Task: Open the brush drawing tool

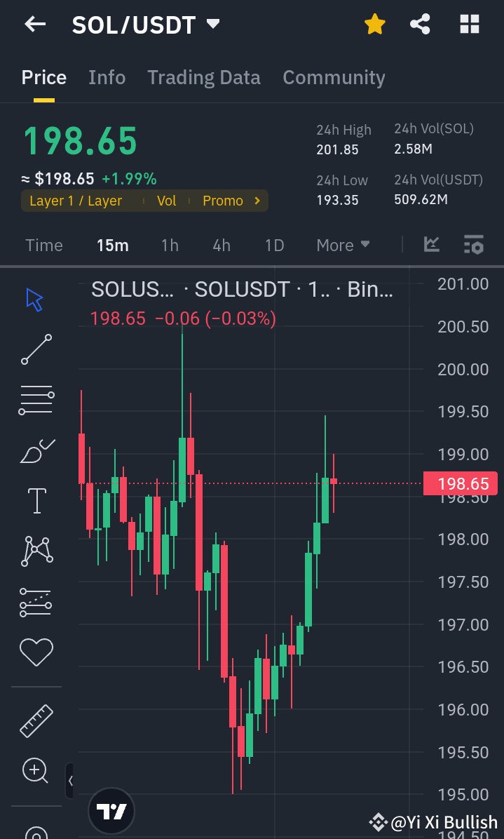Action: [36, 450]
